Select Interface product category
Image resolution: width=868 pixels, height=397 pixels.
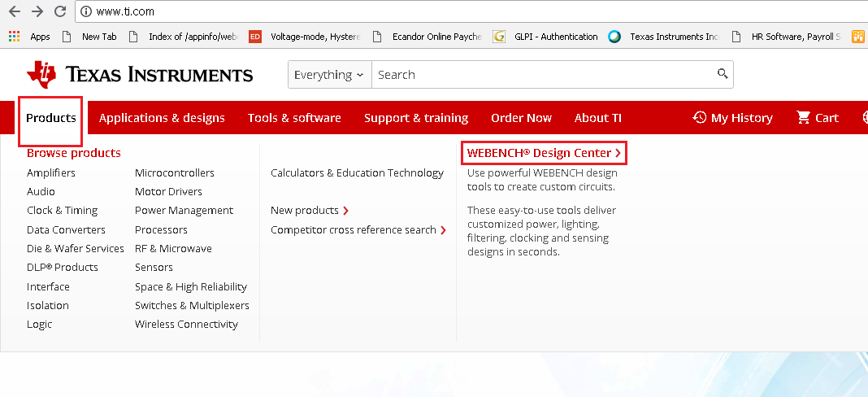pyautogui.click(x=48, y=286)
